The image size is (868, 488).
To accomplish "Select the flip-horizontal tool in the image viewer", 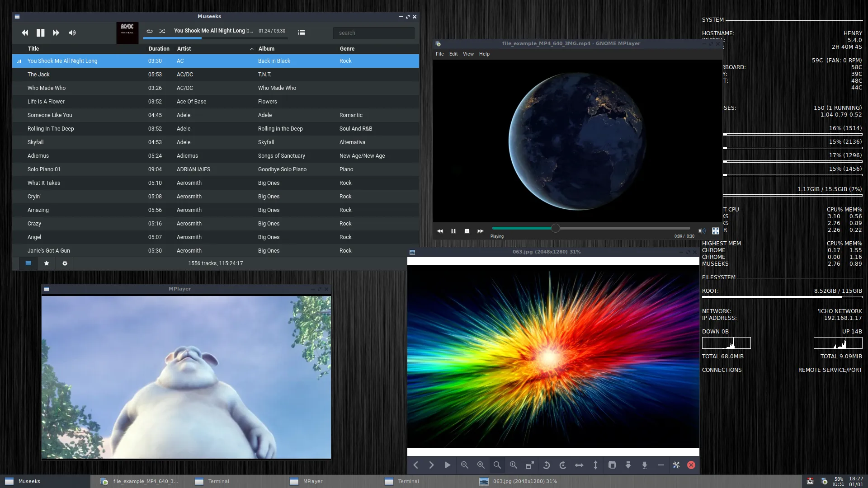I will (x=579, y=465).
